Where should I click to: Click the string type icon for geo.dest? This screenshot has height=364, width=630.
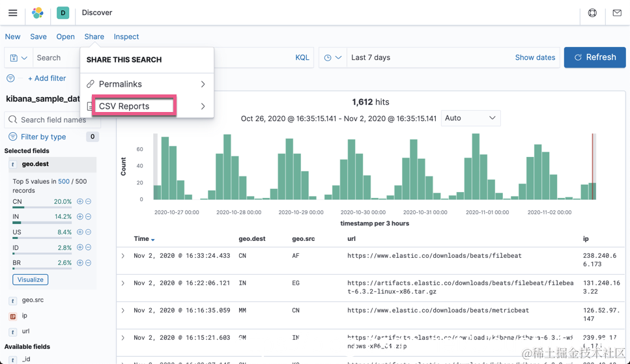13,164
